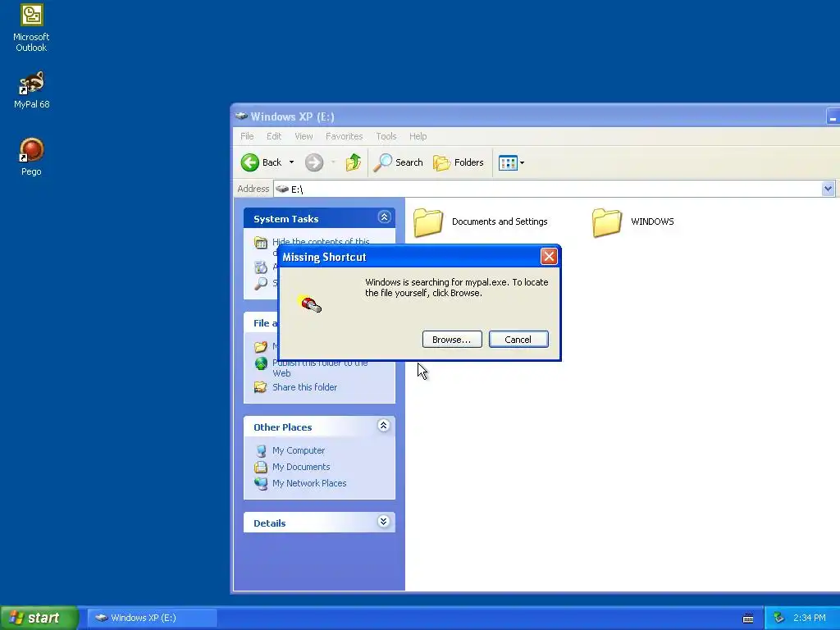The width and height of the screenshot is (840, 630).
Task: Go to My Computer link
Action: (x=299, y=450)
